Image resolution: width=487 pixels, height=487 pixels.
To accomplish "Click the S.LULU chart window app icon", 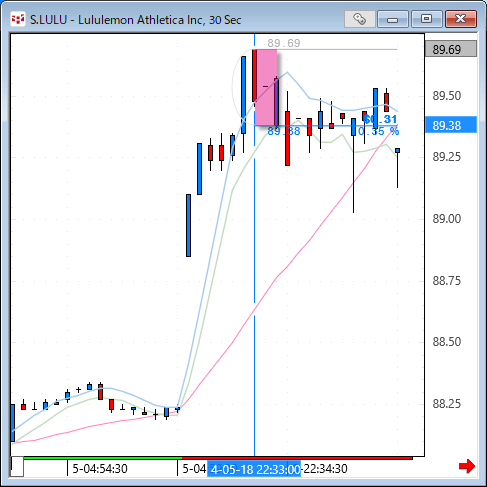I will coord(18,19).
